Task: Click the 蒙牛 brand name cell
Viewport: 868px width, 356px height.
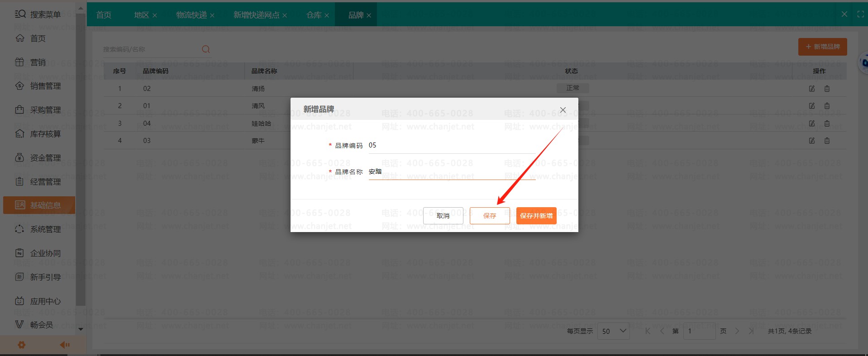Action: tap(258, 141)
